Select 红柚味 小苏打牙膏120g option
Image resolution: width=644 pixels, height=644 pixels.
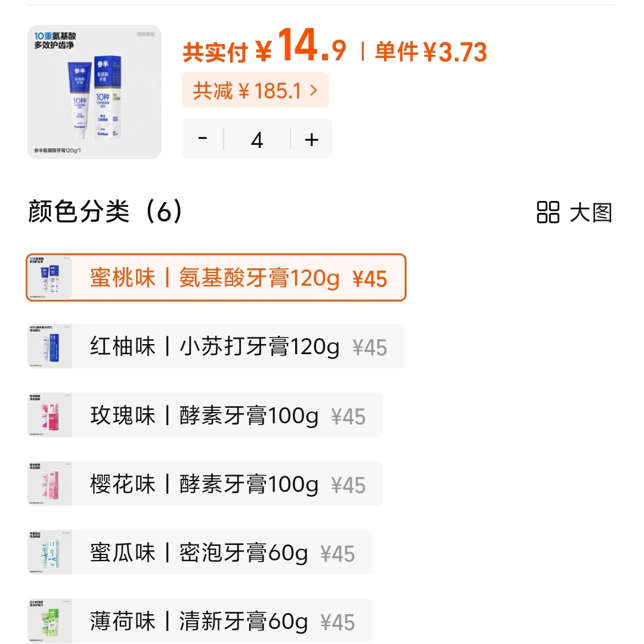click(x=239, y=346)
